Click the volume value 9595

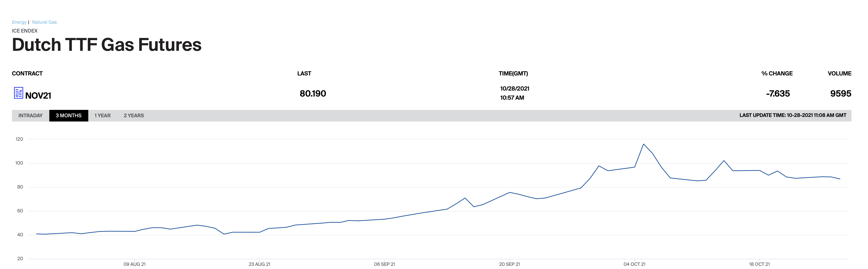840,94
